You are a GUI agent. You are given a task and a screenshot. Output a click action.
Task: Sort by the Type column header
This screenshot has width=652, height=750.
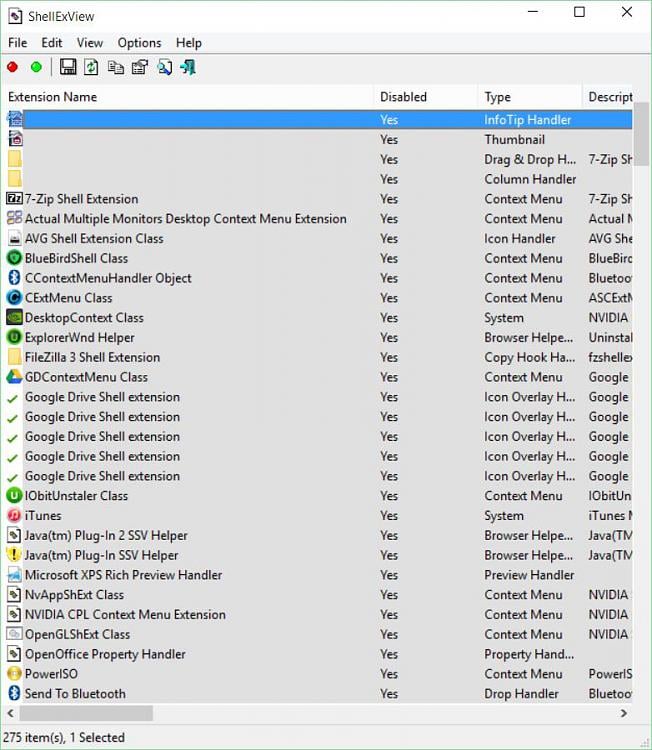click(498, 97)
